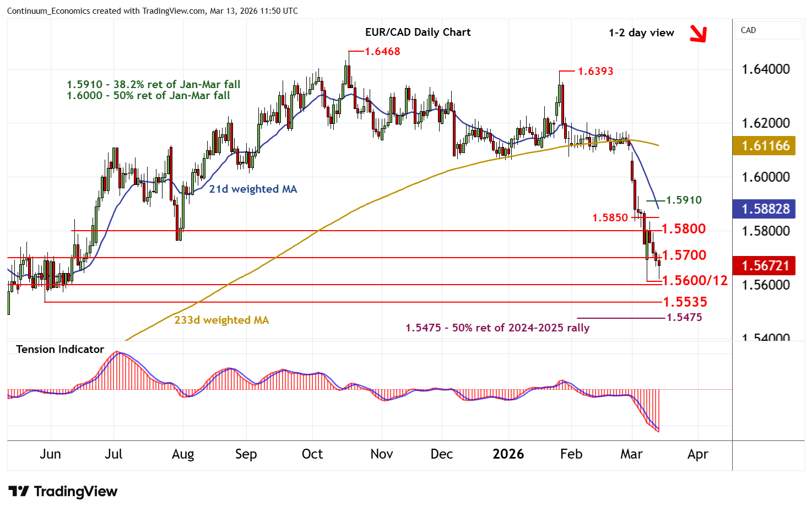Screen dimensions: 812x512
Task: Select the 21d weighted MA label
Action: 253,189
